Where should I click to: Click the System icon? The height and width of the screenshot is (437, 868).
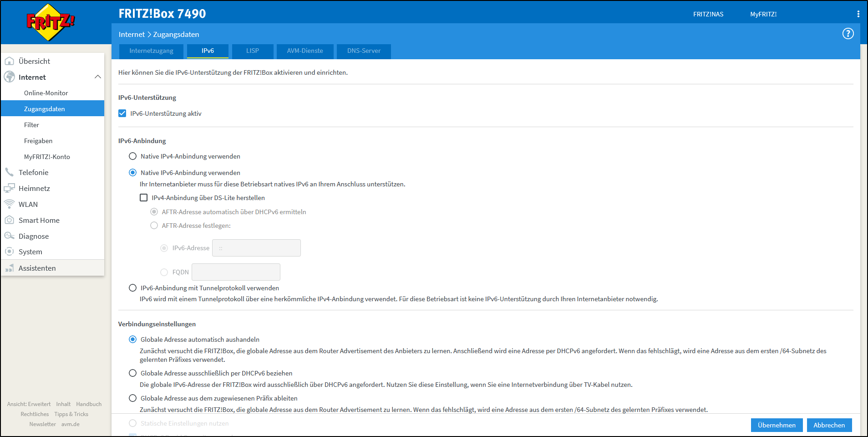click(x=9, y=252)
